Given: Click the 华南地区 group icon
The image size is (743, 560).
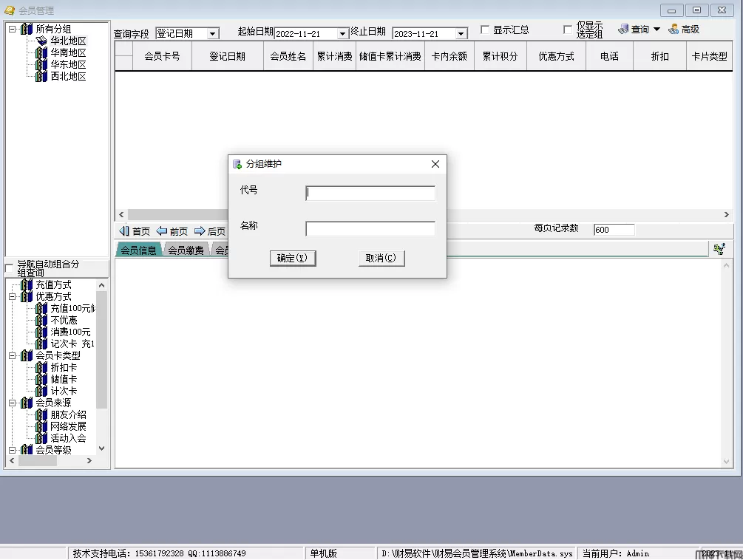Looking at the screenshot, I should coord(41,53).
